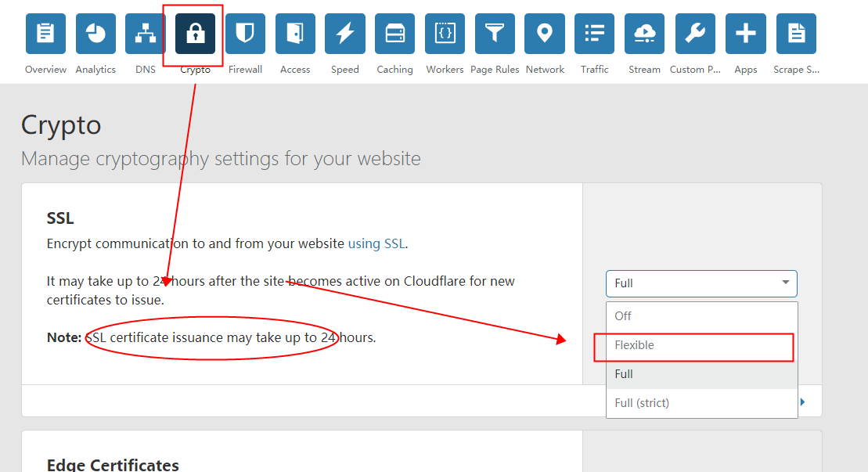The width and height of the screenshot is (868, 472).
Task: Click the DNS tab label
Action: point(146,69)
